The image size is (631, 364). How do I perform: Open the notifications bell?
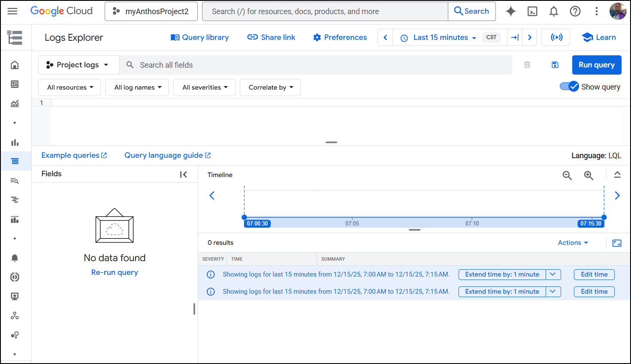(x=554, y=12)
